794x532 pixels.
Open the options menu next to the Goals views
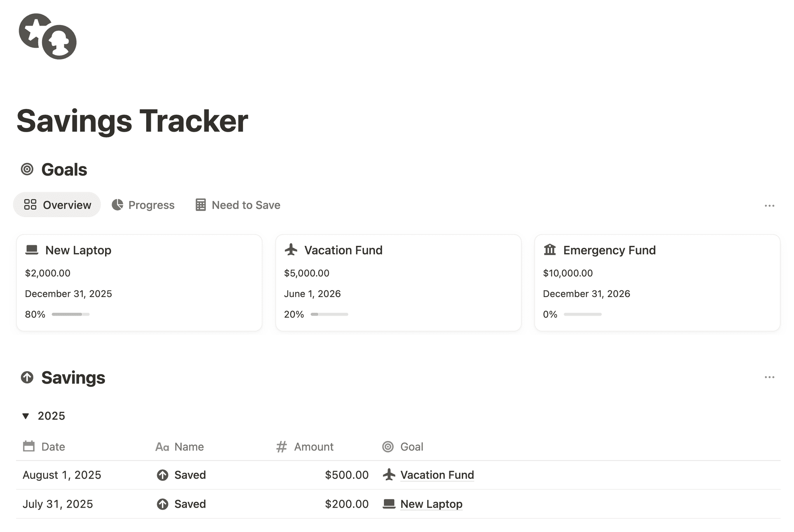(x=770, y=206)
